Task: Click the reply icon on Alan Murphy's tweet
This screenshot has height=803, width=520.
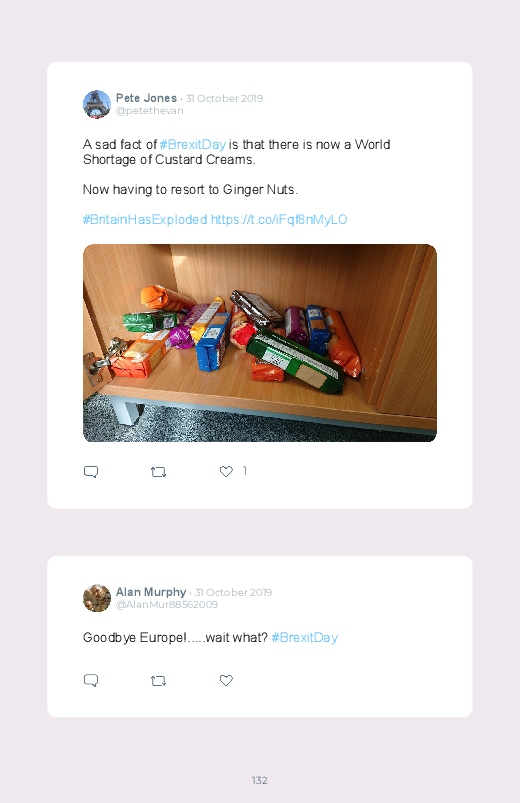Action: click(91, 681)
